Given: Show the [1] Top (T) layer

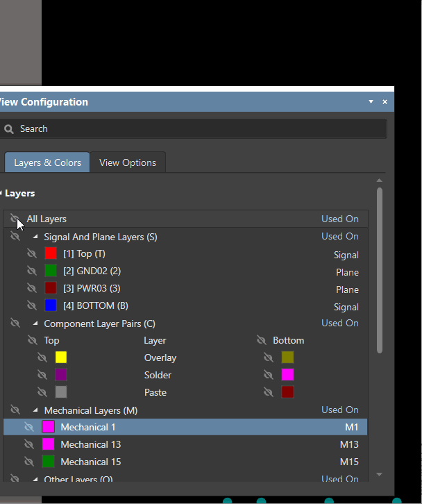Looking at the screenshot, I should click(x=31, y=253).
